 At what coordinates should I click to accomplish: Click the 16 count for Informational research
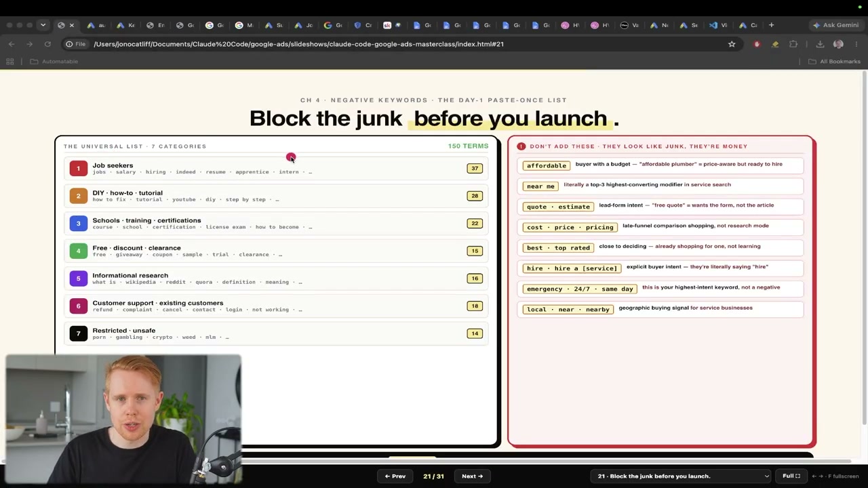[x=475, y=278]
